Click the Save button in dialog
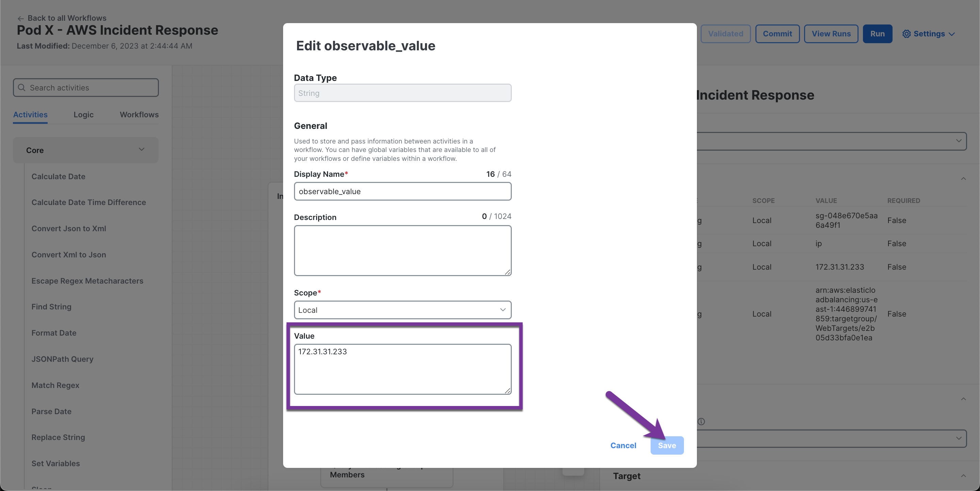This screenshot has width=980, height=491. 667,445
